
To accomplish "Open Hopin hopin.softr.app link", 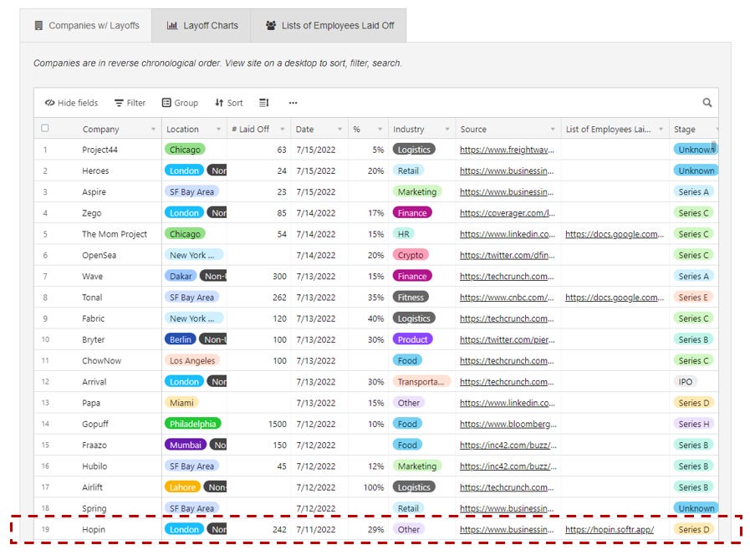I will point(610,529).
